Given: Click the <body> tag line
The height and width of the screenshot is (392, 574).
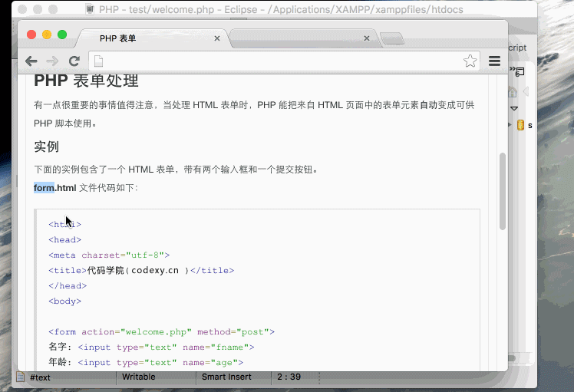Looking at the screenshot, I should click(x=64, y=301).
